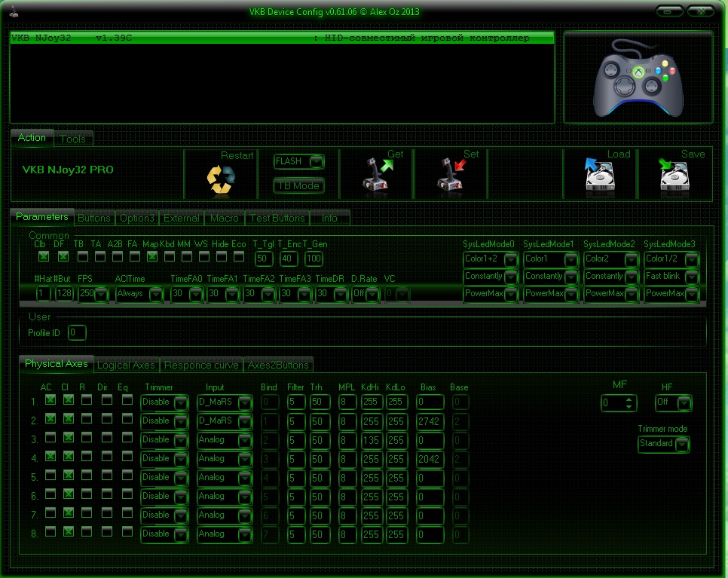
Task: Enable Eq checkbox for axis 8
Action: click(x=127, y=532)
